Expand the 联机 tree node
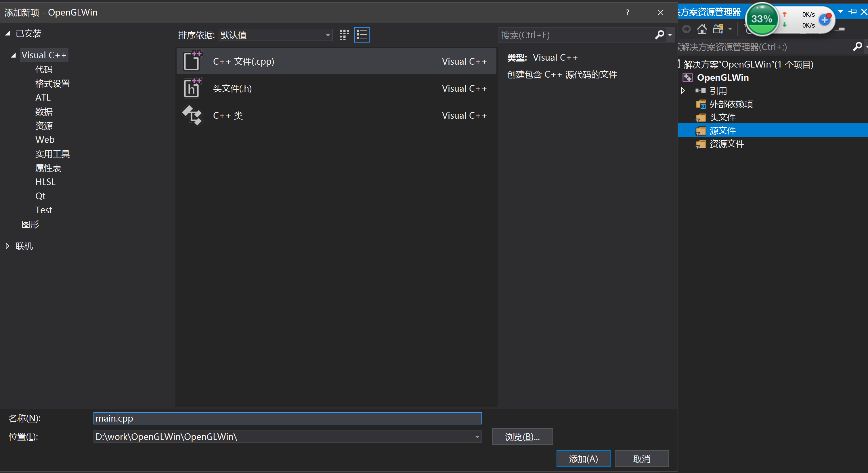The image size is (868, 473). pyautogui.click(x=7, y=246)
